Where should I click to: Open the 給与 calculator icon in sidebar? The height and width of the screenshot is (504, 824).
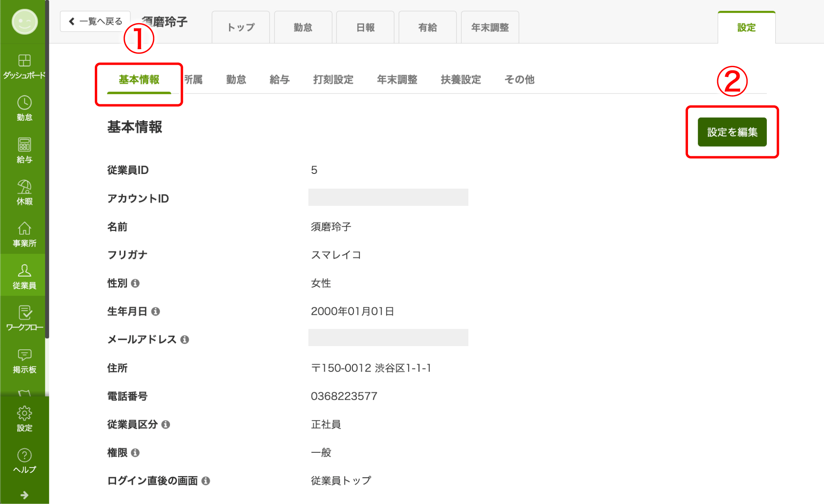pyautogui.click(x=24, y=145)
